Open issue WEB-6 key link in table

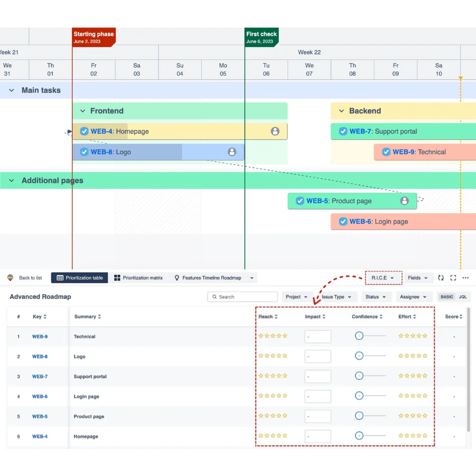[40, 397]
